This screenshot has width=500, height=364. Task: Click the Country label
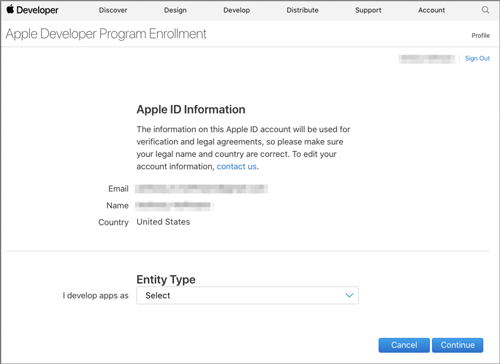click(x=113, y=222)
